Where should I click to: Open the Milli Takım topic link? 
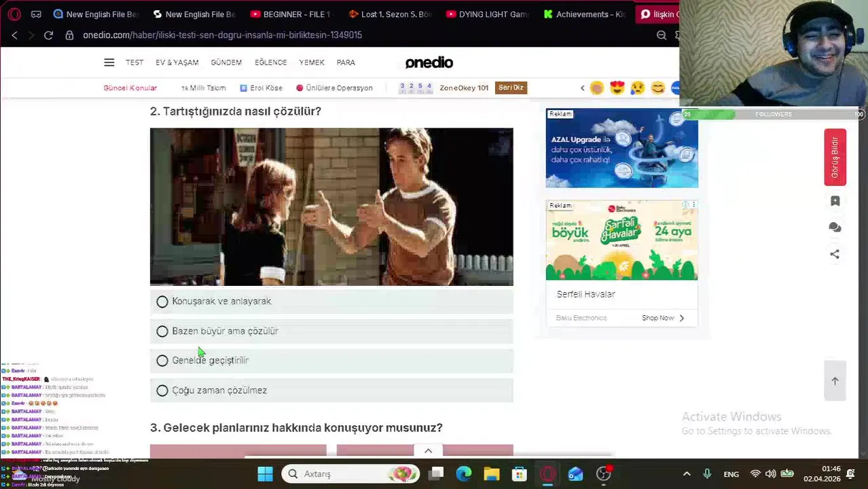[204, 88]
